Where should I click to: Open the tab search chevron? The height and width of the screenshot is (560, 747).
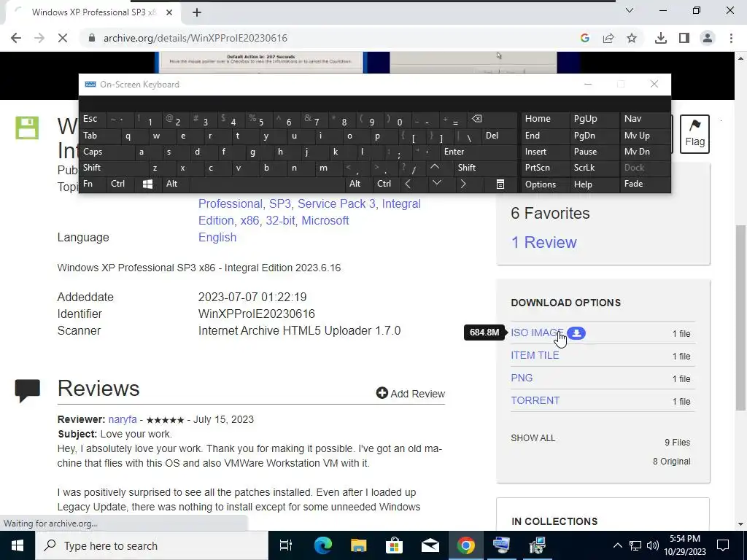[x=630, y=10]
